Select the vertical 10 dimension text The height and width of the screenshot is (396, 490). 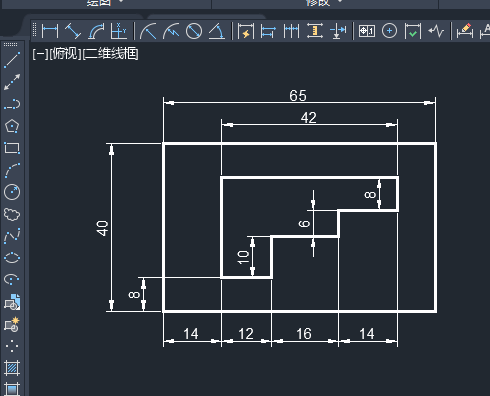point(243,257)
